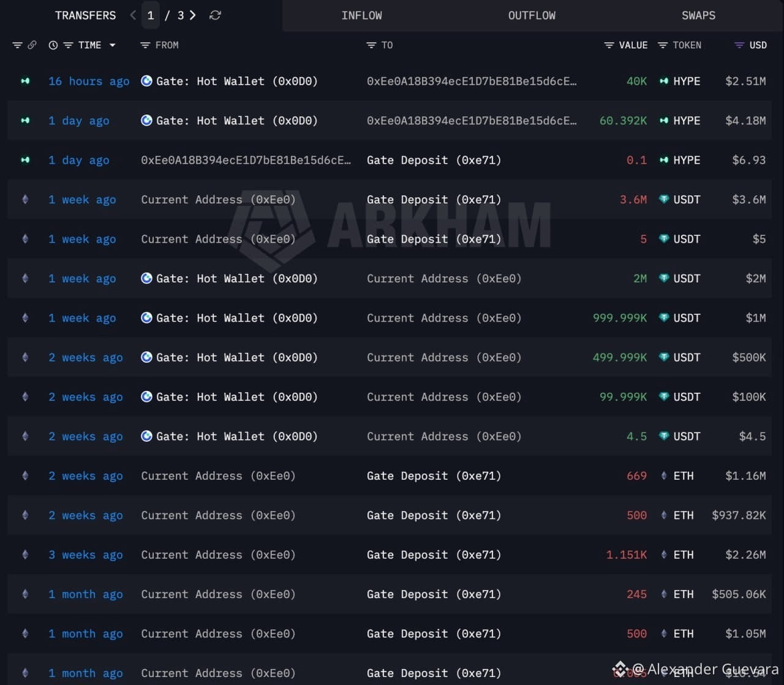The width and height of the screenshot is (784, 685).
Task: Click the $937.82K USD amount
Action: click(x=739, y=515)
